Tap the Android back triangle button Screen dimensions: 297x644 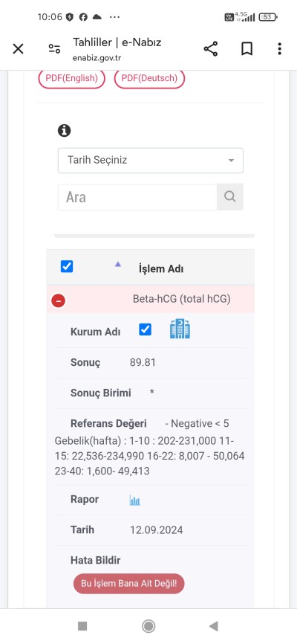(x=213, y=626)
